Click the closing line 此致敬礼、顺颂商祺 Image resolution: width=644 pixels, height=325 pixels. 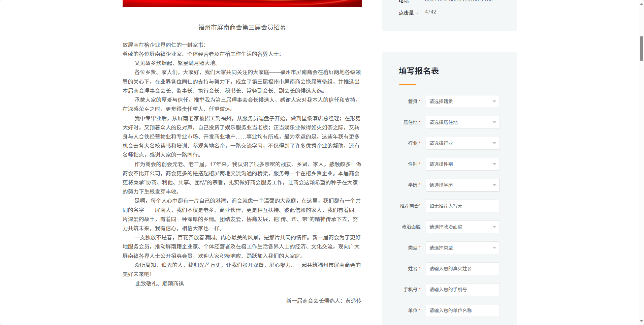point(160,284)
